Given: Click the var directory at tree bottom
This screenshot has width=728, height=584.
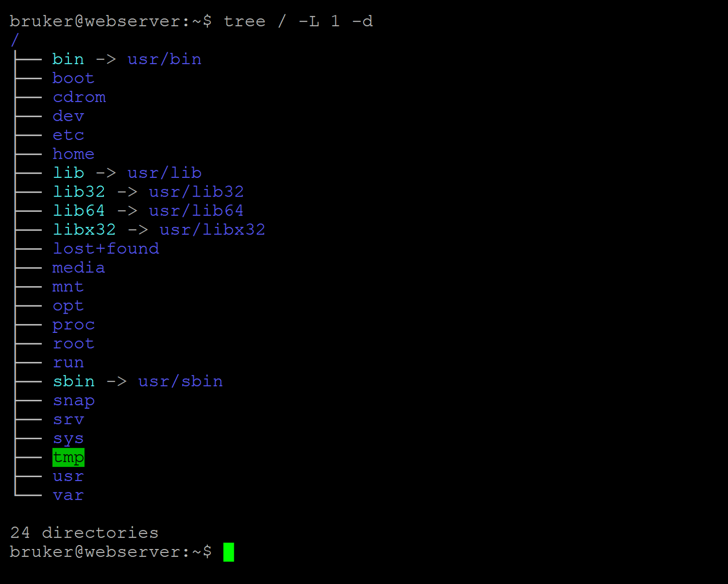Looking at the screenshot, I should (68, 495).
